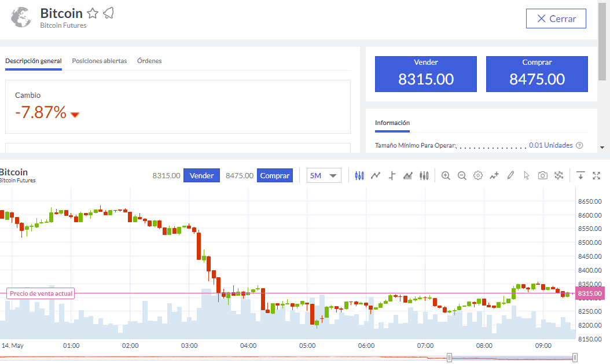Select the candlestick chart type icon
This screenshot has width=610, height=364.
coord(359,175)
